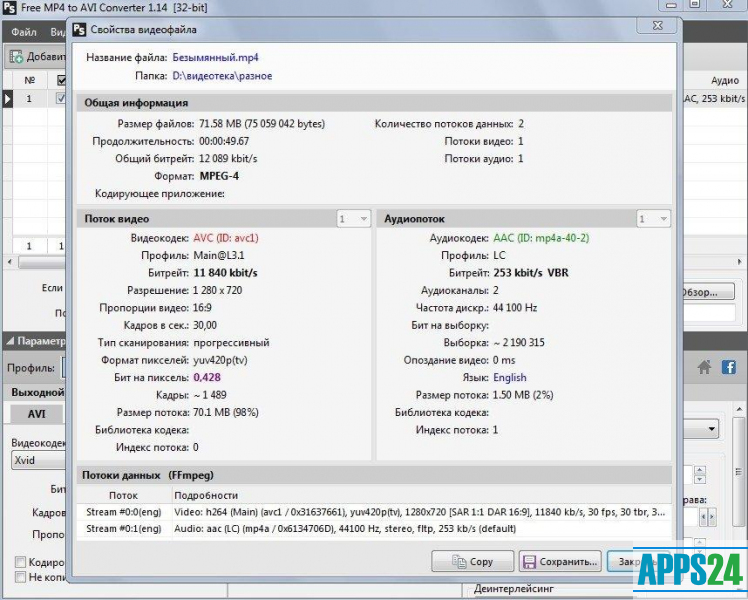
Task: Open the Facebook icon link
Action: coord(728,368)
